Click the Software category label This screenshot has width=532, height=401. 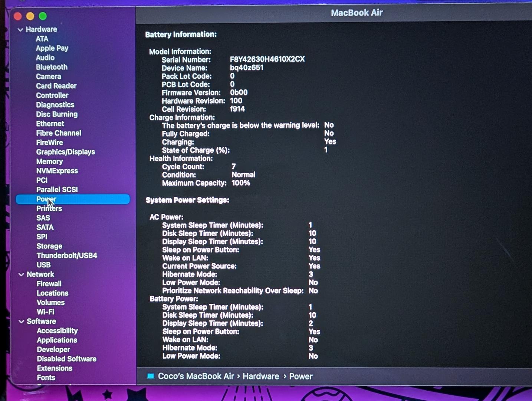(41, 321)
